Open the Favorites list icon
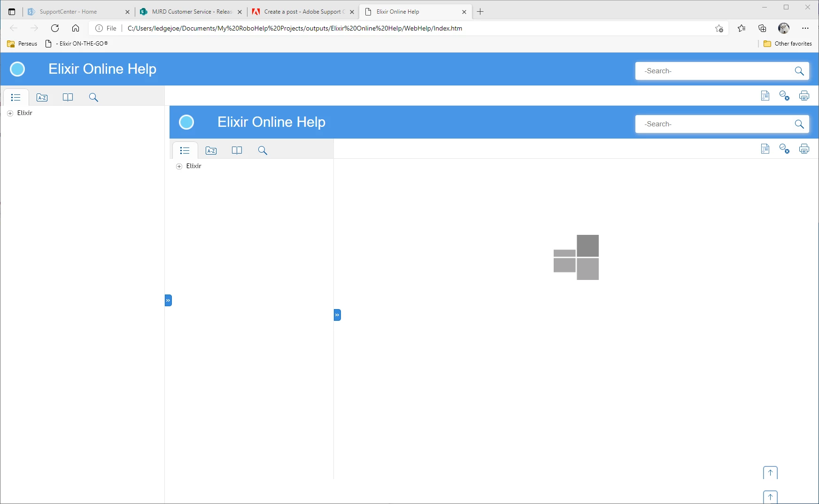 click(x=742, y=28)
